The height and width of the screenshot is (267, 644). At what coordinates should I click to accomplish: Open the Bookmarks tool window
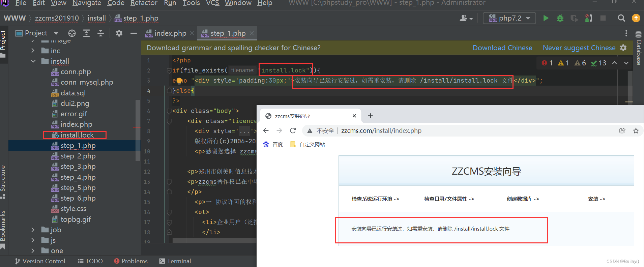[3, 229]
